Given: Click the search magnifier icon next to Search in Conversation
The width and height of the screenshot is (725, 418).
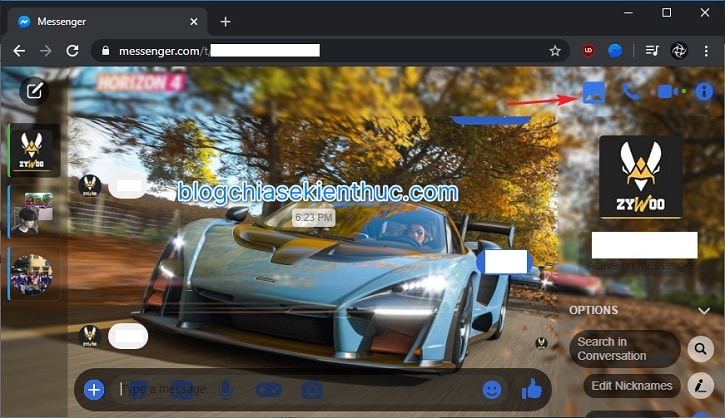Looking at the screenshot, I should click(x=701, y=349).
